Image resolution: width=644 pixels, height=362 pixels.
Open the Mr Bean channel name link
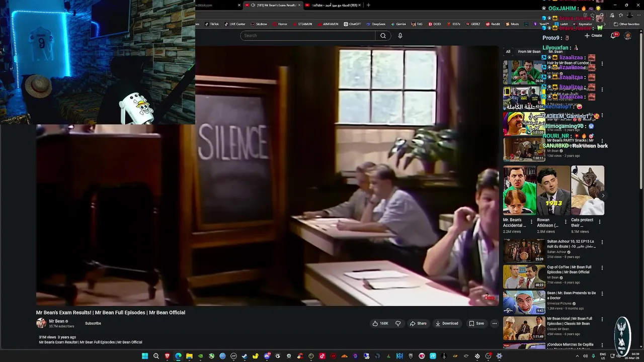[x=56, y=321]
